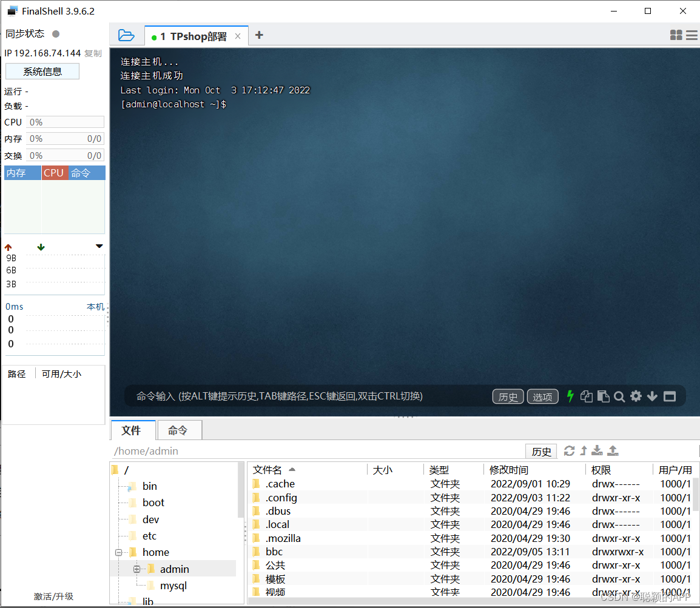Image resolution: width=700 pixels, height=608 pixels.
Task: Click the folder tree vertical scrollbar
Action: tap(241, 490)
